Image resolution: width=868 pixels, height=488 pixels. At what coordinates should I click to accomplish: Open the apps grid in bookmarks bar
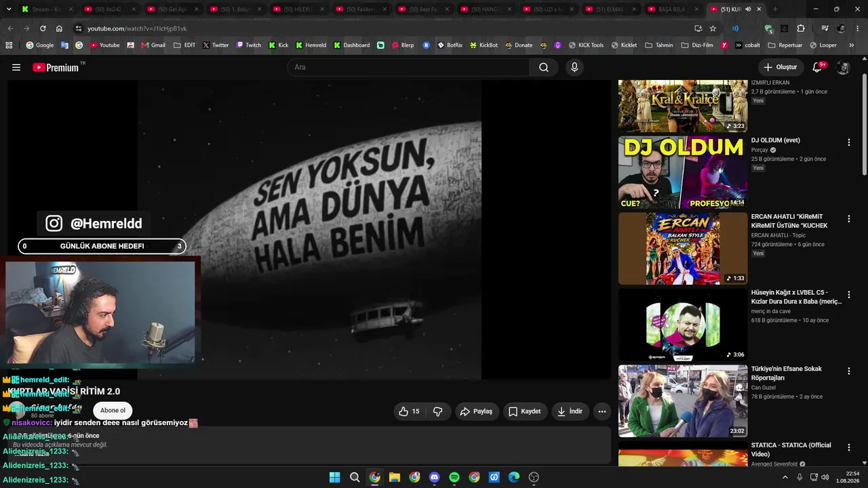click(9, 45)
